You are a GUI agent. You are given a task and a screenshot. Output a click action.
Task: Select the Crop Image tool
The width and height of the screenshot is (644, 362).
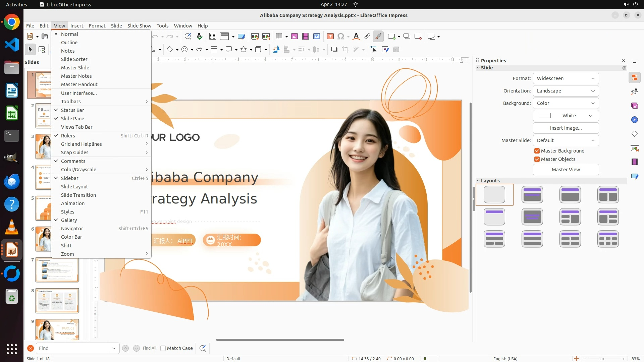coord(345,50)
